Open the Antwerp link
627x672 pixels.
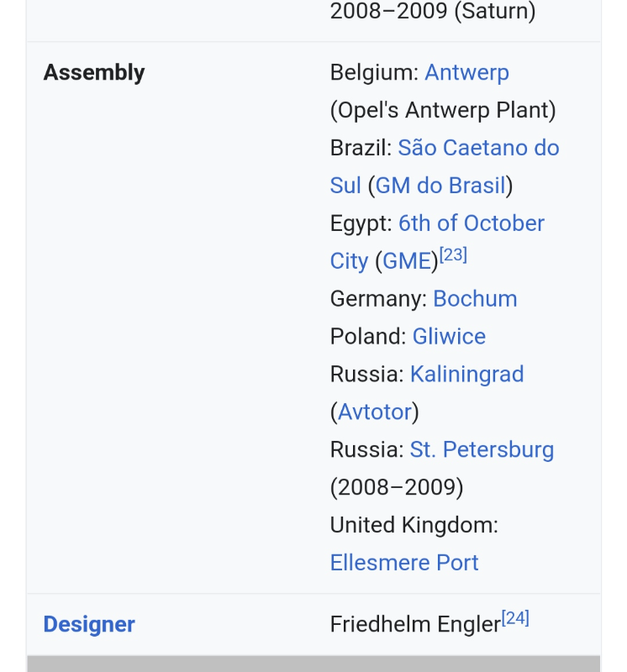pyautogui.click(x=466, y=72)
